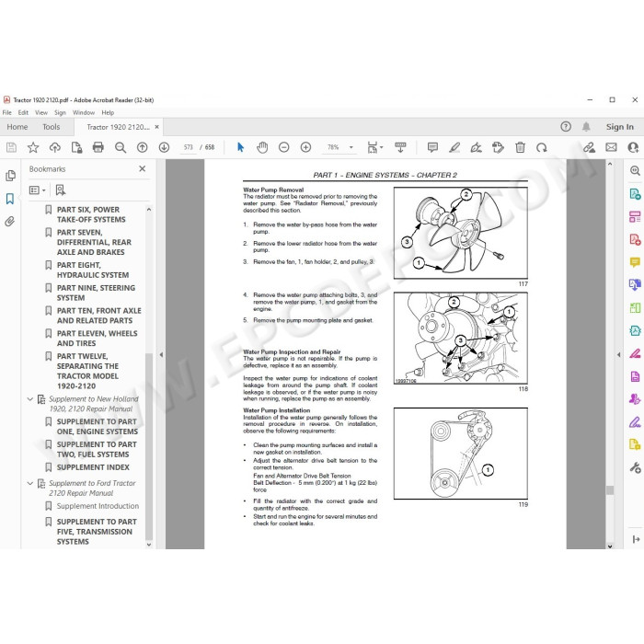Collapse right pane bottom arrow icon
The image size is (644, 644).
tap(637, 540)
